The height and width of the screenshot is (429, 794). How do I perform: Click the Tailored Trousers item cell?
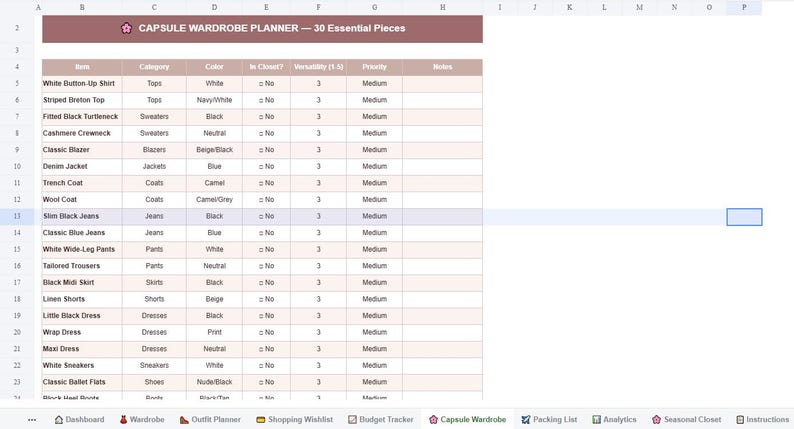tap(82, 266)
